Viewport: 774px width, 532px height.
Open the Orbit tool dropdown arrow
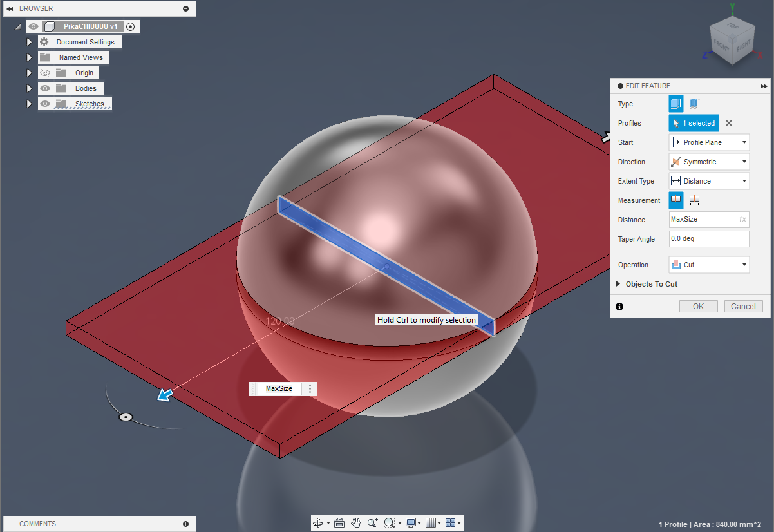click(x=328, y=524)
